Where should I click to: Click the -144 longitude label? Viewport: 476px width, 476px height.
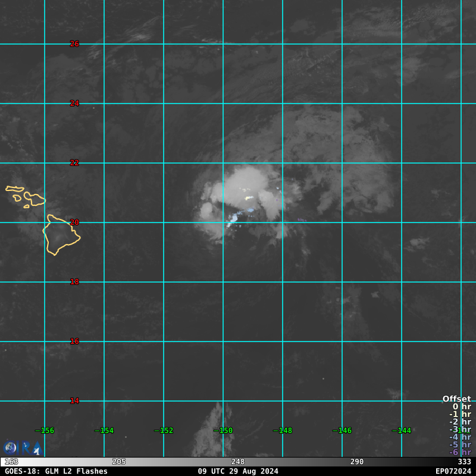tap(402, 431)
